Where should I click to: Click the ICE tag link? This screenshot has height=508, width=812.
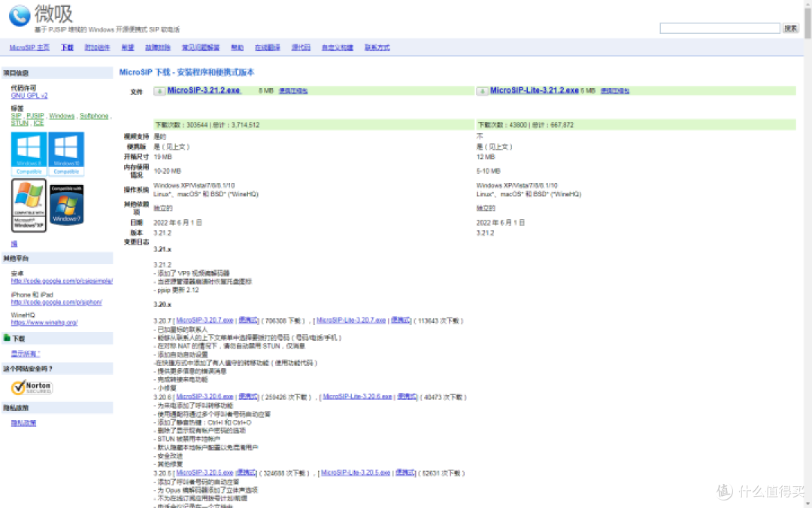pos(39,123)
